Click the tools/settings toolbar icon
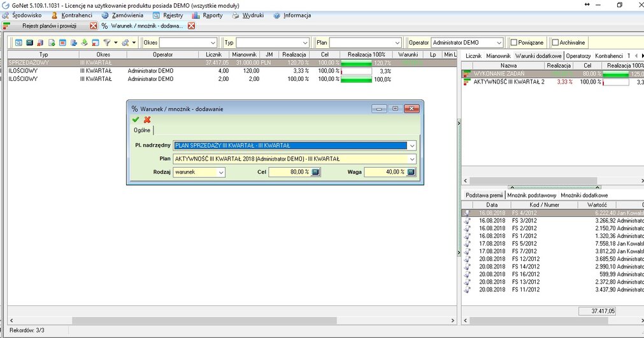Image resolution: width=644 pixels, height=338 pixels. [x=125, y=42]
